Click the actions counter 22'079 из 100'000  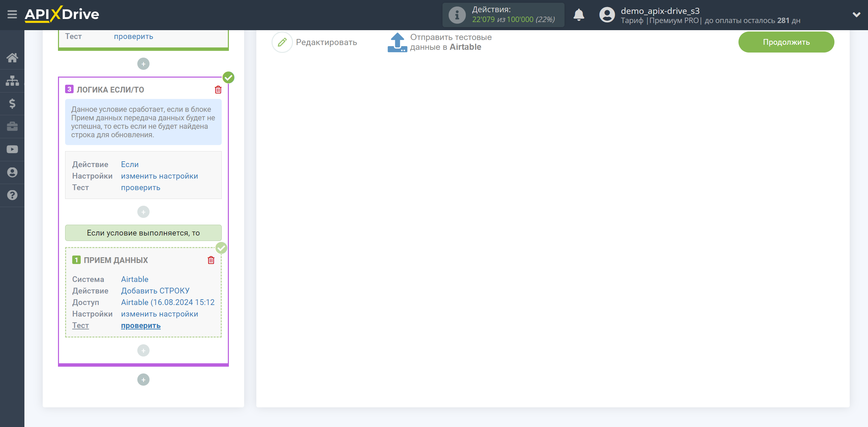(513, 20)
